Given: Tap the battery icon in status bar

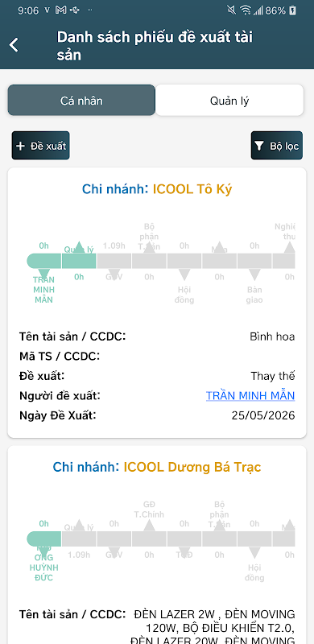Looking at the screenshot, I should pyautogui.click(x=292, y=10).
